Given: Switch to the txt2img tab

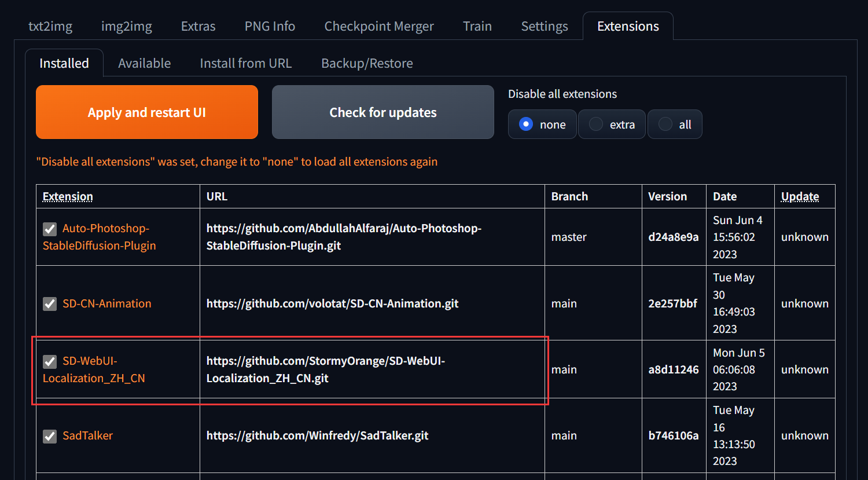Looking at the screenshot, I should 50,26.
